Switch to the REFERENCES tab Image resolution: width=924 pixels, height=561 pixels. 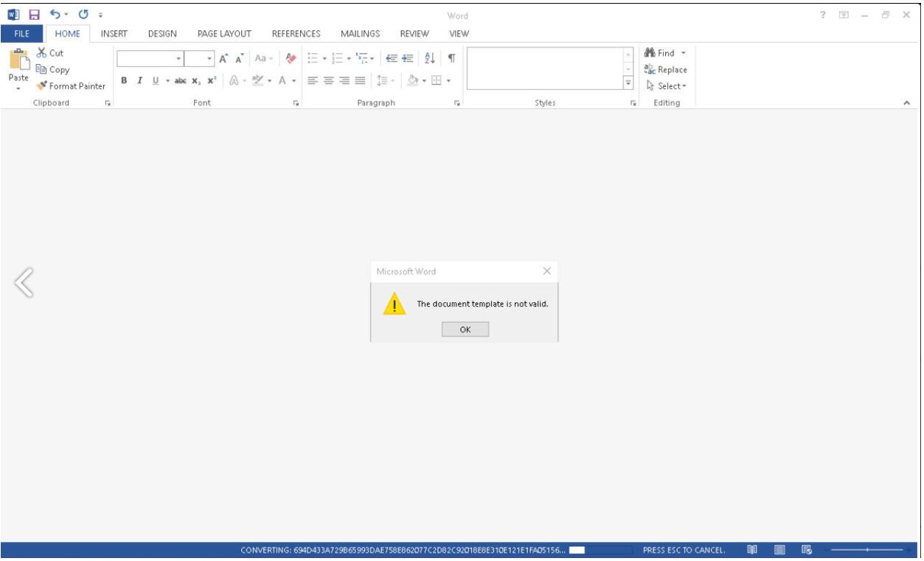(296, 33)
